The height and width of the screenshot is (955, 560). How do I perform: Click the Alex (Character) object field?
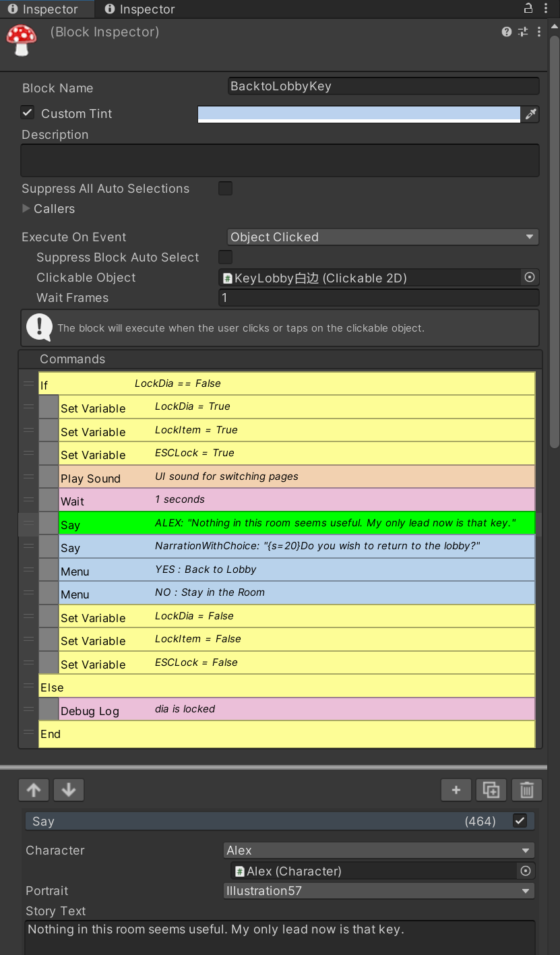coord(375,871)
